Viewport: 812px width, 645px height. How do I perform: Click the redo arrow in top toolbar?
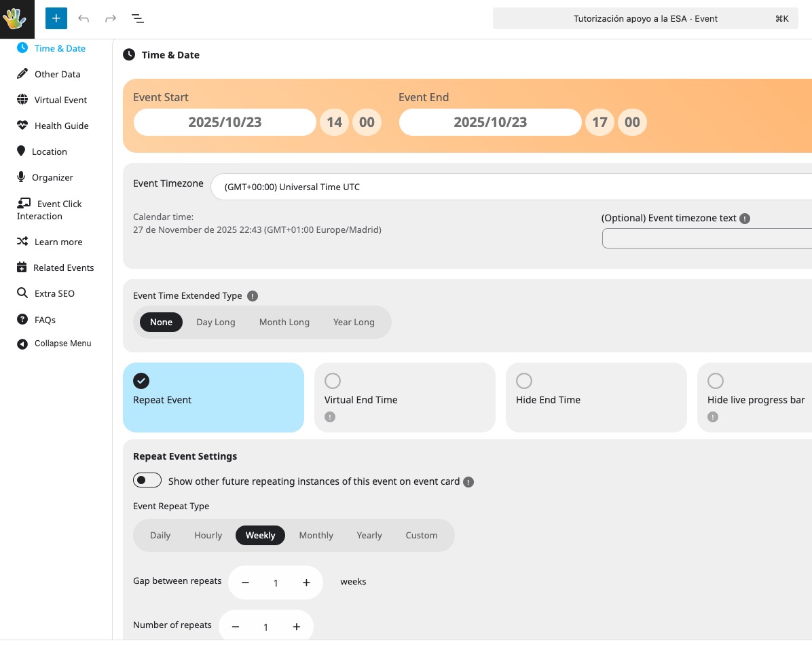(111, 18)
